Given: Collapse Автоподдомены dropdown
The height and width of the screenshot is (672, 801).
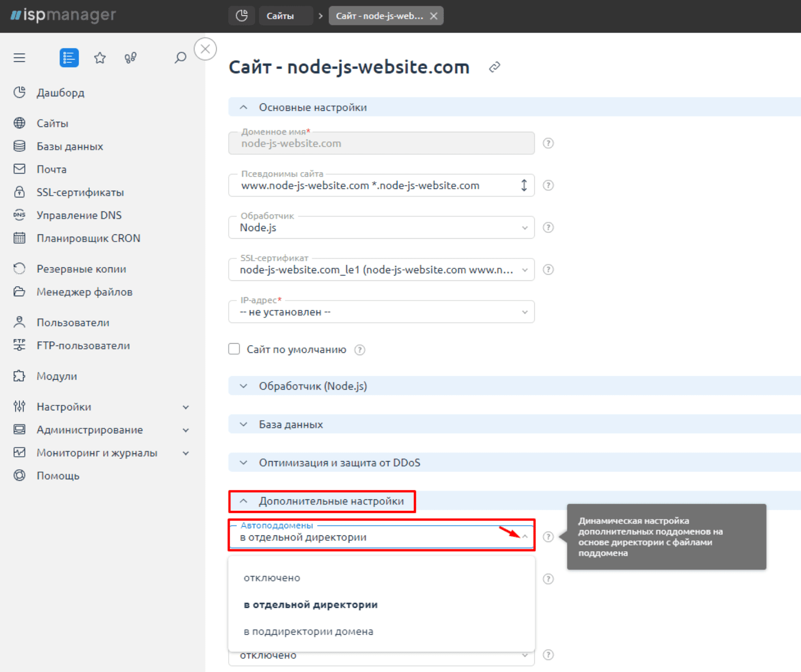Looking at the screenshot, I should [x=525, y=536].
